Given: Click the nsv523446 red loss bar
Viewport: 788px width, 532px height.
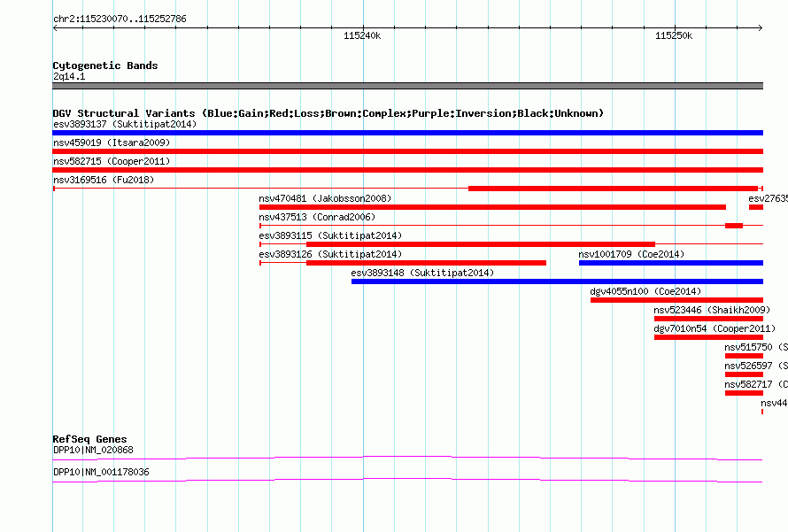Looking at the screenshot, I should click(x=708, y=319).
